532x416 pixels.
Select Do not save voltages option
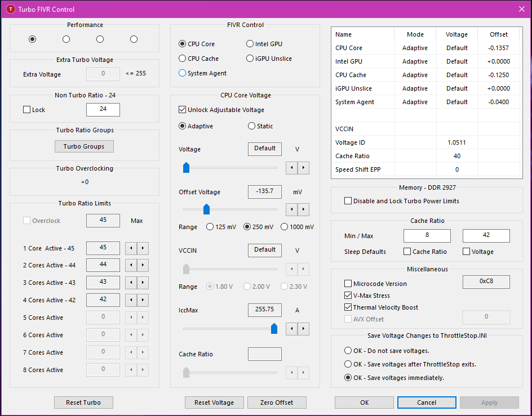pos(348,351)
